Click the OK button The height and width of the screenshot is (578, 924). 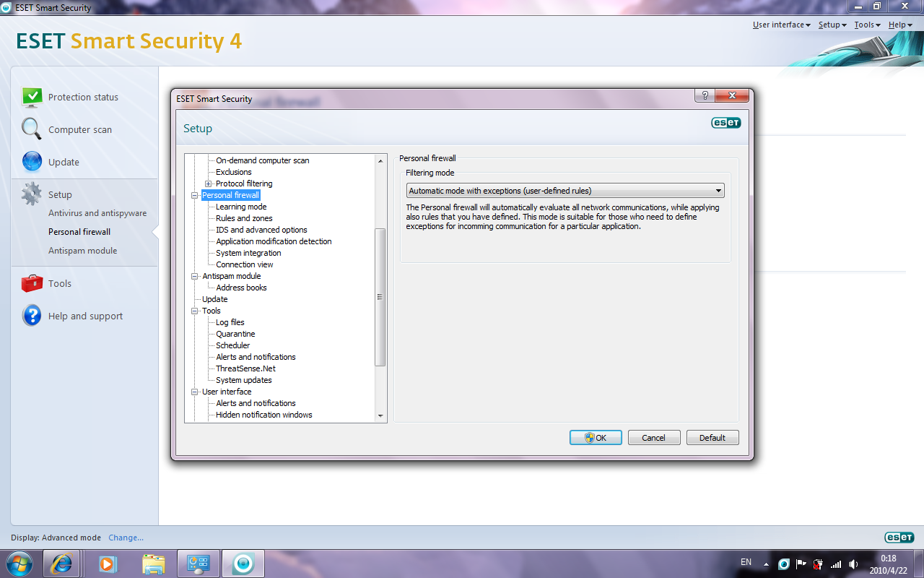pos(596,438)
